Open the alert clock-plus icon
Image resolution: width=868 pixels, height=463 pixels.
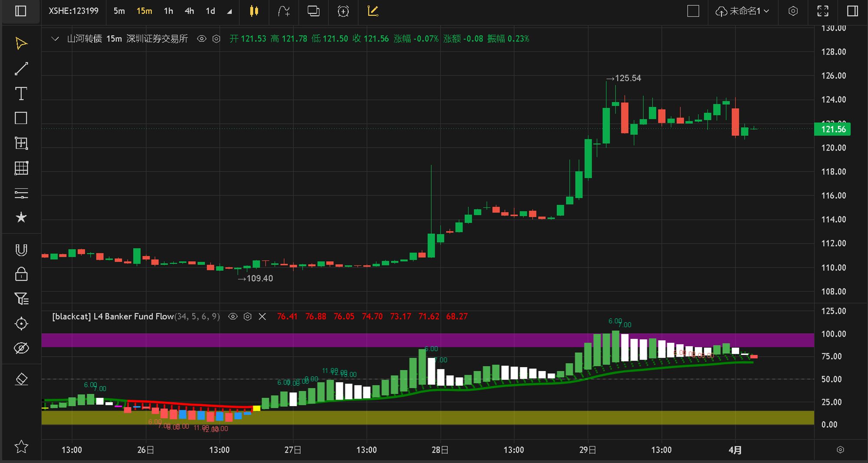pos(343,11)
